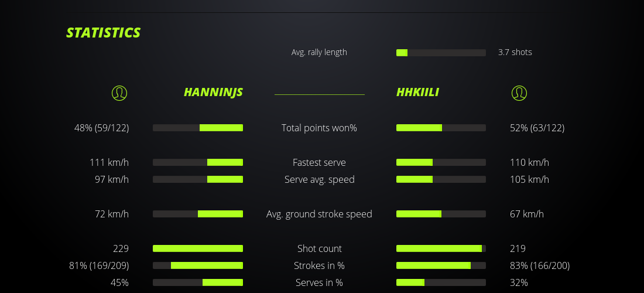Click the Fastest serve label
Screen dimensions: 644x293
[319, 162]
